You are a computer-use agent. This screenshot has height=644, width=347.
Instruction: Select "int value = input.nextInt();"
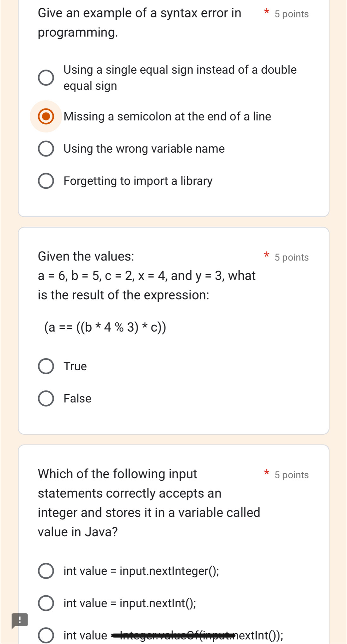(x=46, y=603)
